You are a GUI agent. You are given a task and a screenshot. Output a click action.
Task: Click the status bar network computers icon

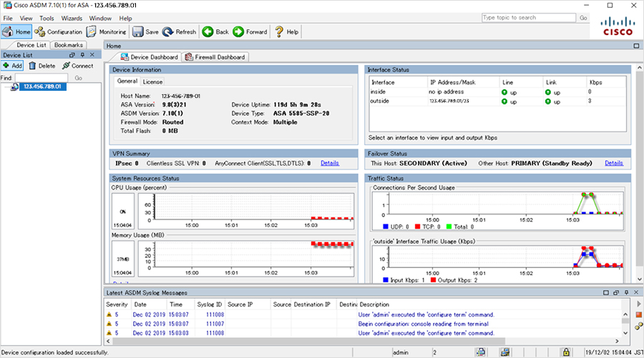click(x=504, y=352)
